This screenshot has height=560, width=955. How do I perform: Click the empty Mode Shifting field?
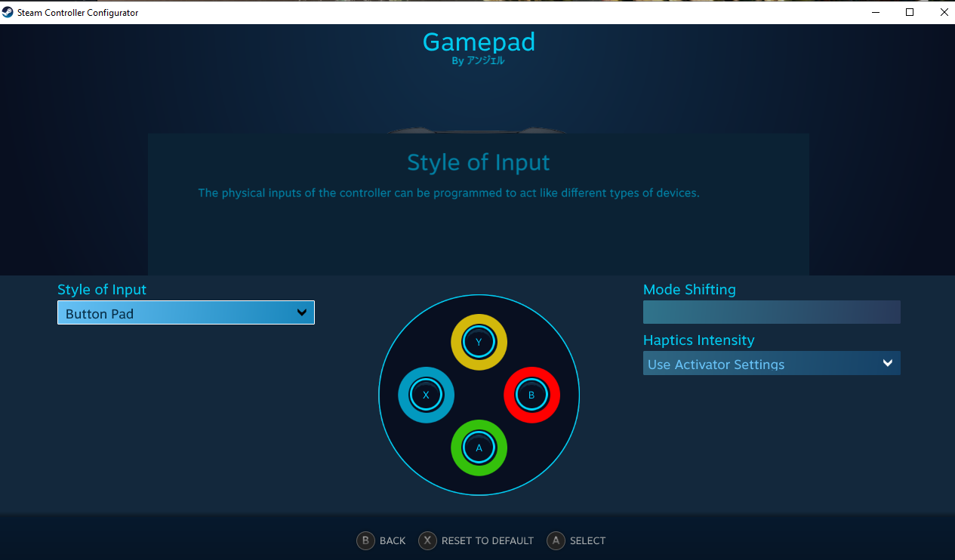click(771, 312)
